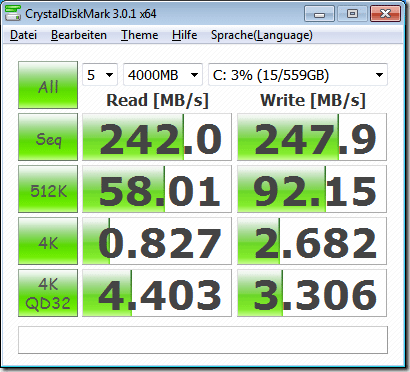Start the 512K benchmark test

pos(48,189)
